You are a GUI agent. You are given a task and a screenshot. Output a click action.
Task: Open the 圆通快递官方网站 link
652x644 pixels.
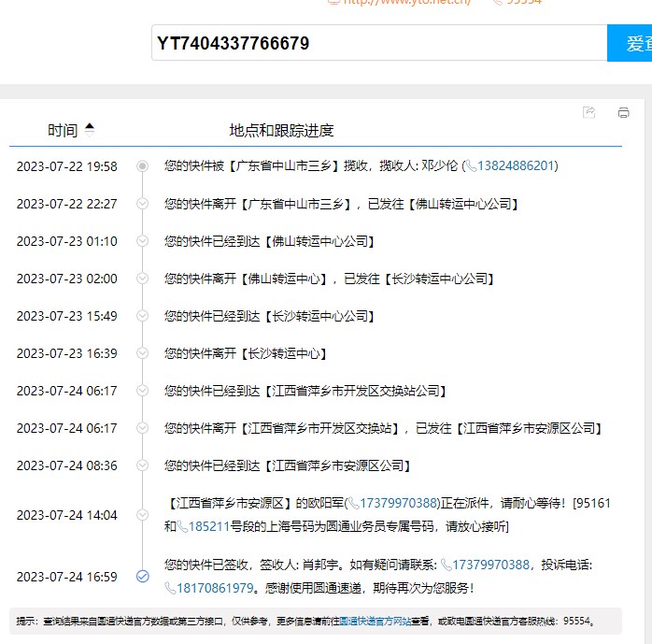[376, 622]
